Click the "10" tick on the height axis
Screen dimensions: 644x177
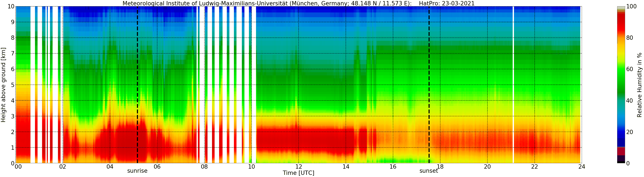click(x=11, y=6)
